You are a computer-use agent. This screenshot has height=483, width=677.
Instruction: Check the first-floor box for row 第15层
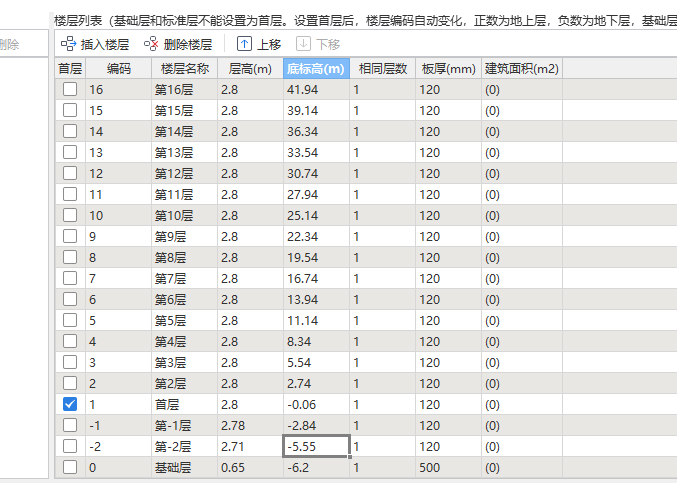70,110
